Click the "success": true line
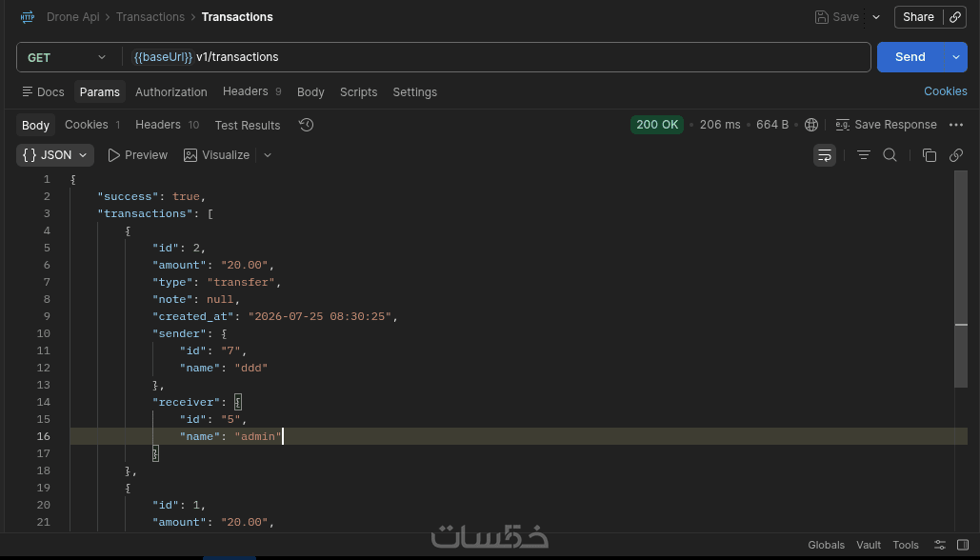This screenshot has width=980, height=560. click(x=151, y=196)
